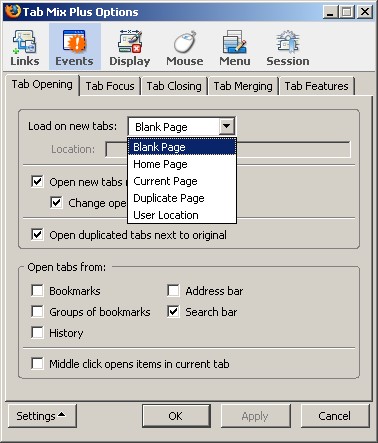Switch to the Tab Closing tab
The width and height of the screenshot is (378, 443).
click(174, 86)
